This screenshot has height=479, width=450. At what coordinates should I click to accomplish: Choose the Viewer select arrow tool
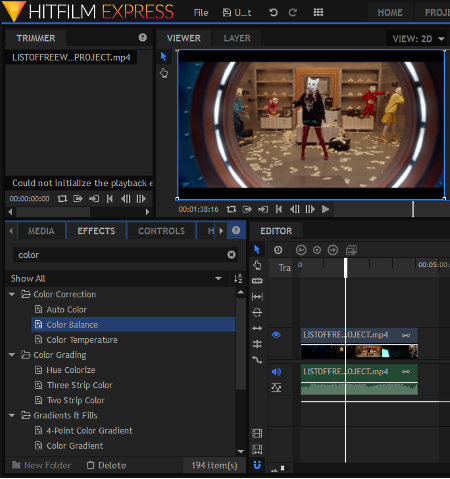click(x=163, y=56)
